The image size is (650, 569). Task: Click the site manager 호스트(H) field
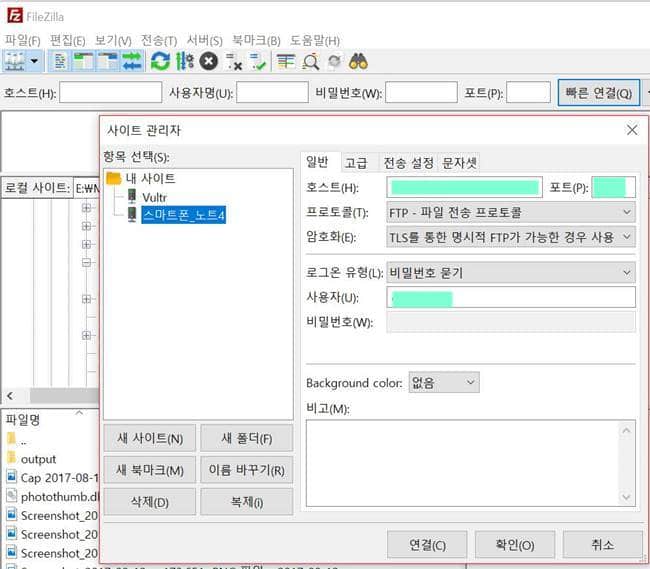(464, 187)
